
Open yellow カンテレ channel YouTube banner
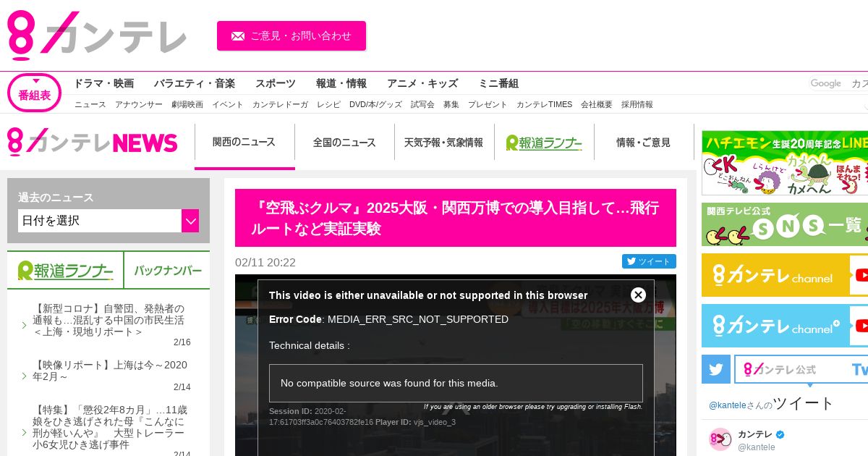(785, 275)
